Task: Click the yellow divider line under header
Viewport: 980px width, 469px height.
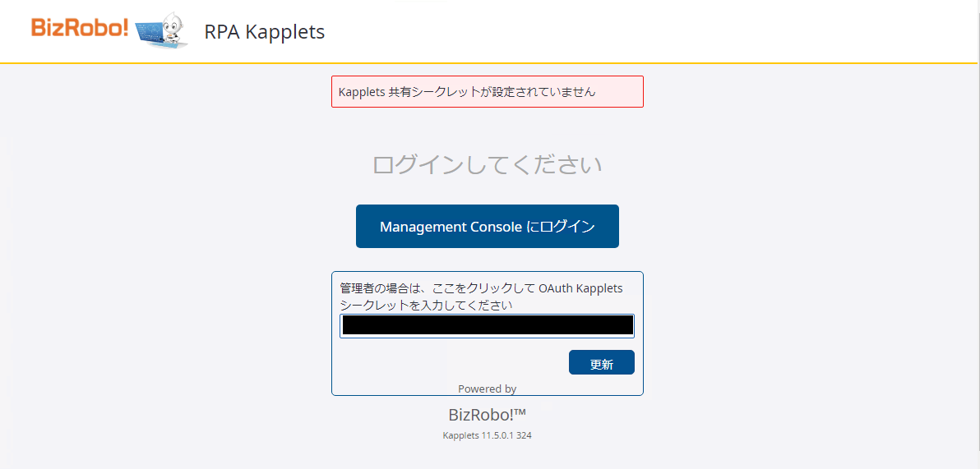Action: (x=487, y=63)
